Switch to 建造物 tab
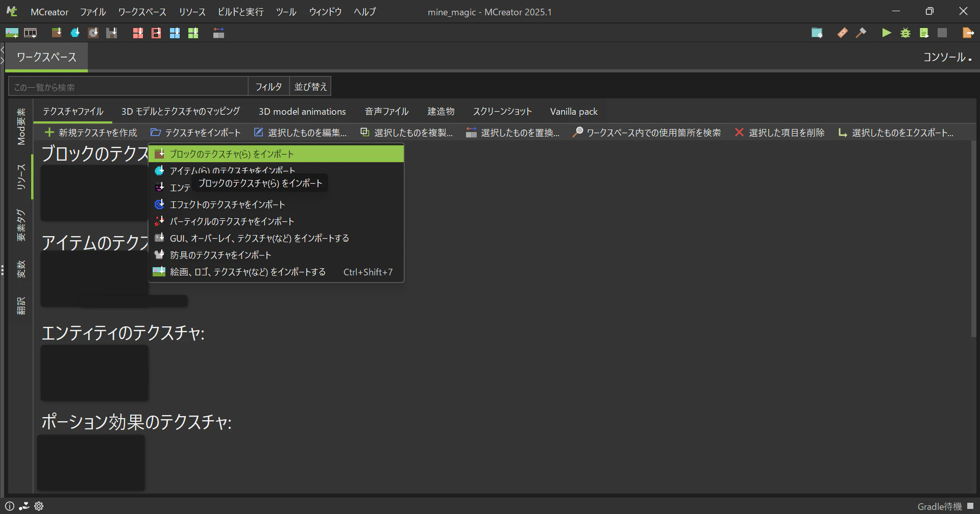 click(441, 111)
